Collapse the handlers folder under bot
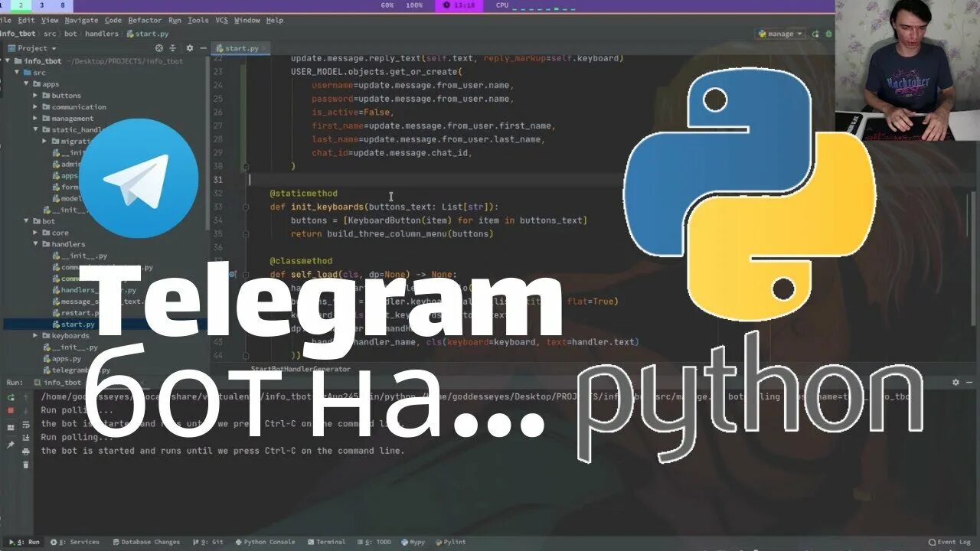The width and height of the screenshot is (980, 551). pos(35,244)
